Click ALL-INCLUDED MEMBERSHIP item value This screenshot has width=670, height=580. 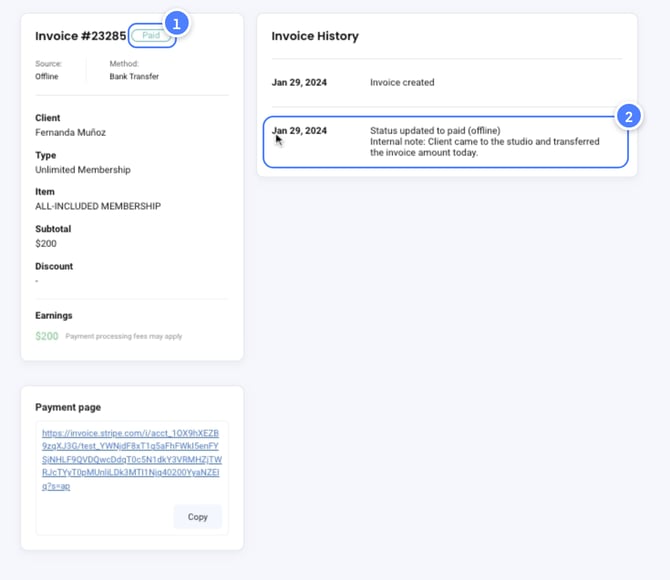(x=98, y=206)
